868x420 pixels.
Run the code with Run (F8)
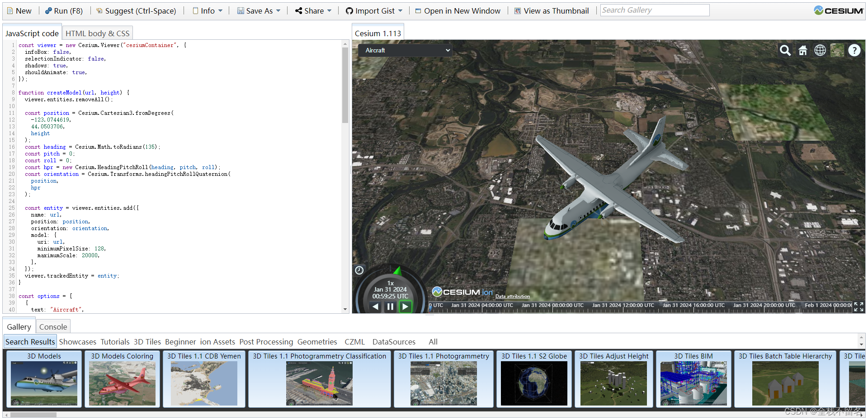64,11
